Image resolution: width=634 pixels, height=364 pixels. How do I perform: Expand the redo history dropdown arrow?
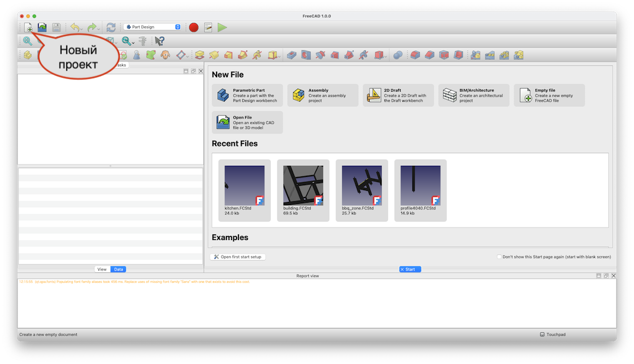99,29
